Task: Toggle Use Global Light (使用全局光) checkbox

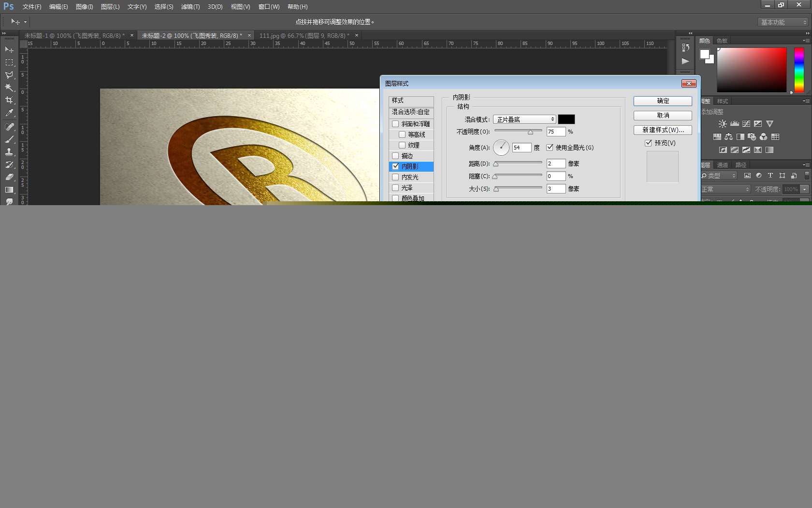Action: [x=550, y=148]
